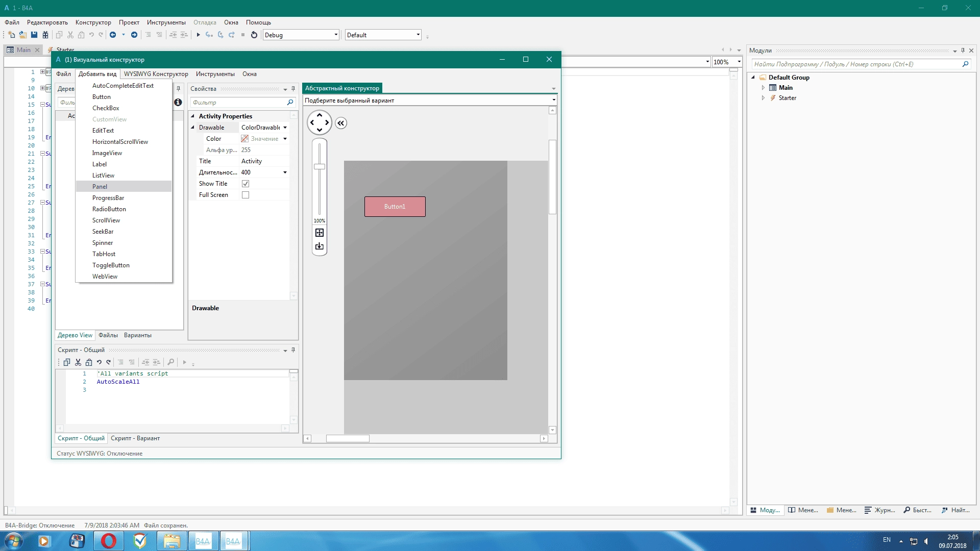Switch to the Варианты tab
Screen dimensions: 980x551
click(x=138, y=335)
